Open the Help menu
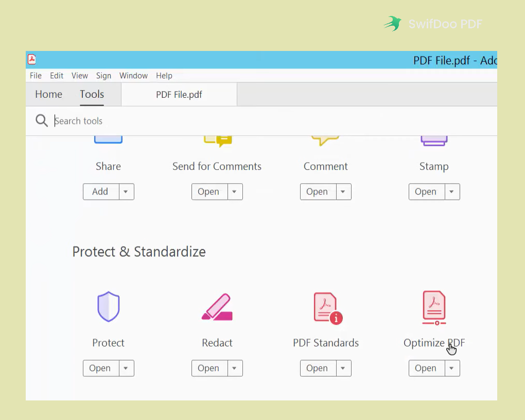Screen dimensions: 525x420 pyautogui.click(x=164, y=76)
